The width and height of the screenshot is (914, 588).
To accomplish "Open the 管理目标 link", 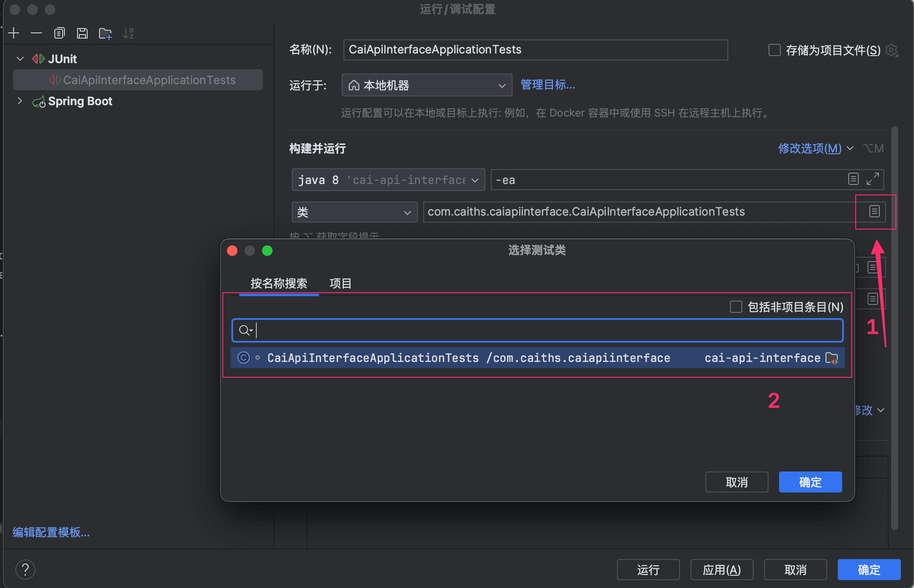I will [548, 85].
